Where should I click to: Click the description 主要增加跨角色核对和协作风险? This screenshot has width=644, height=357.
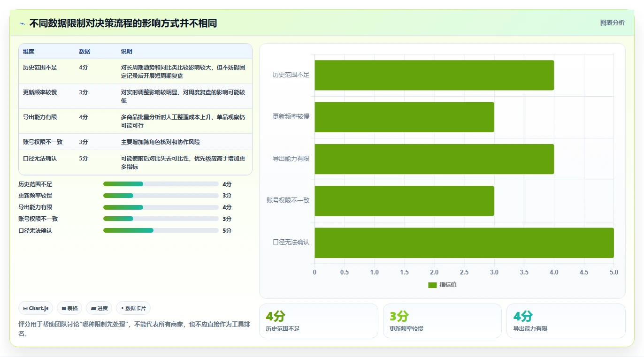(161, 142)
